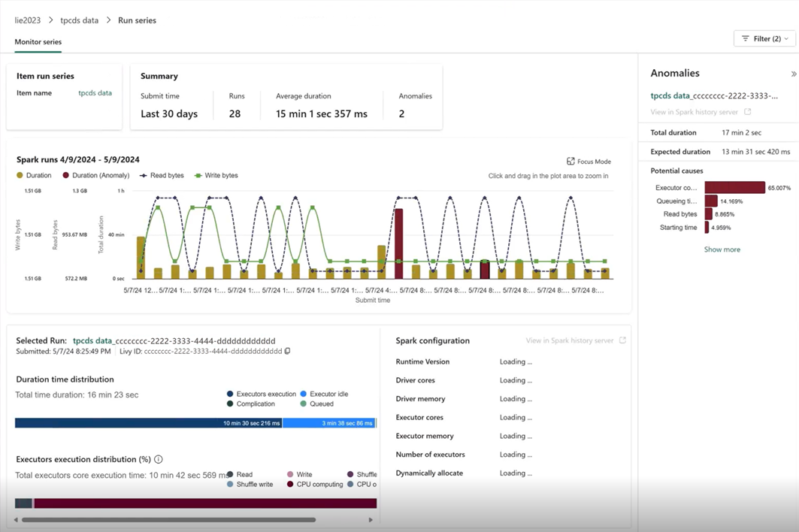Toggle the Read bytes legend series
The width and height of the screenshot is (799, 532).
[x=162, y=175]
